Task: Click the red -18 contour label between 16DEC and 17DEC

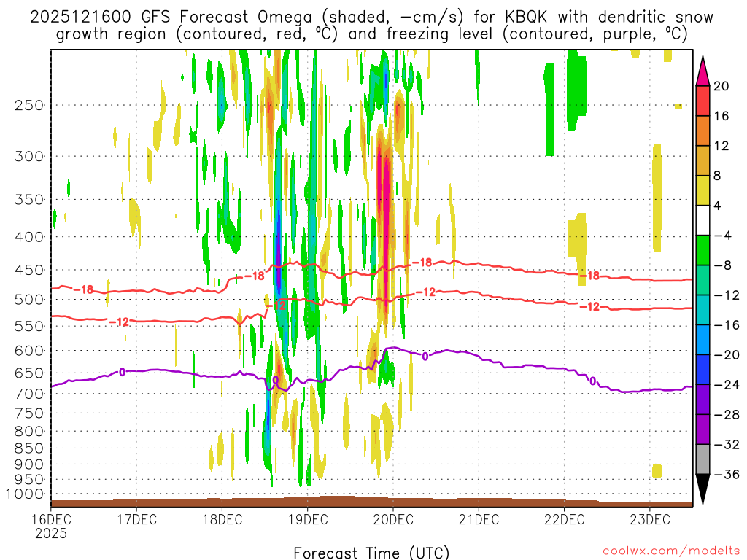Action: [x=83, y=289]
